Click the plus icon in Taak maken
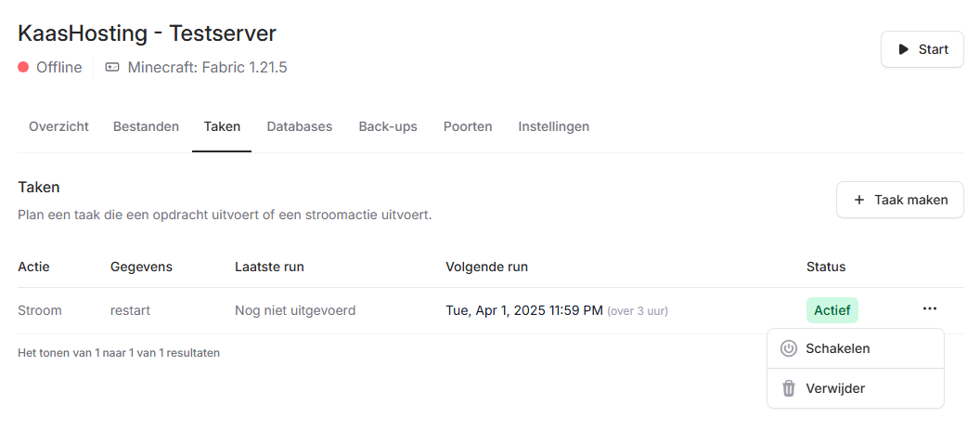The width and height of the screenshot is (980, 431). click(859, 200)
